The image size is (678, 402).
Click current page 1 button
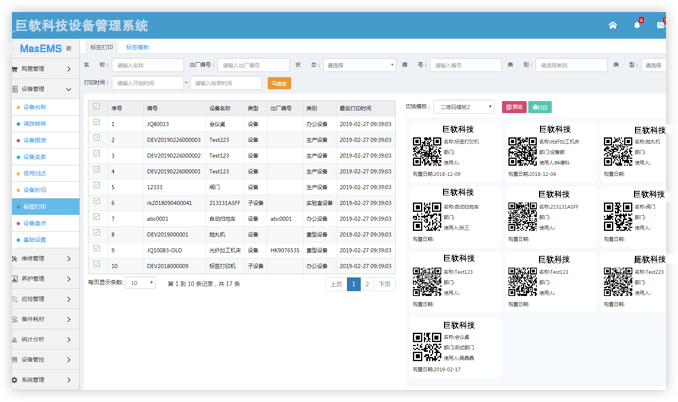point(354,284)
